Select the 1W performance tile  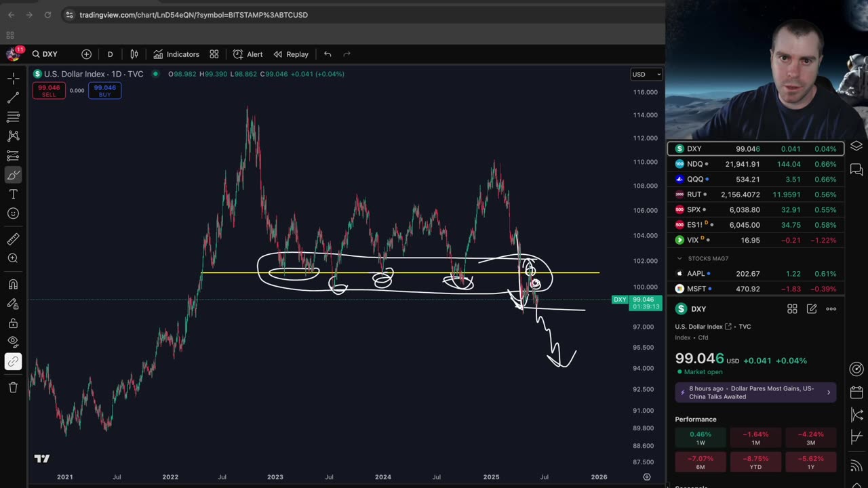pyautogui.click(x=701, y=438)
